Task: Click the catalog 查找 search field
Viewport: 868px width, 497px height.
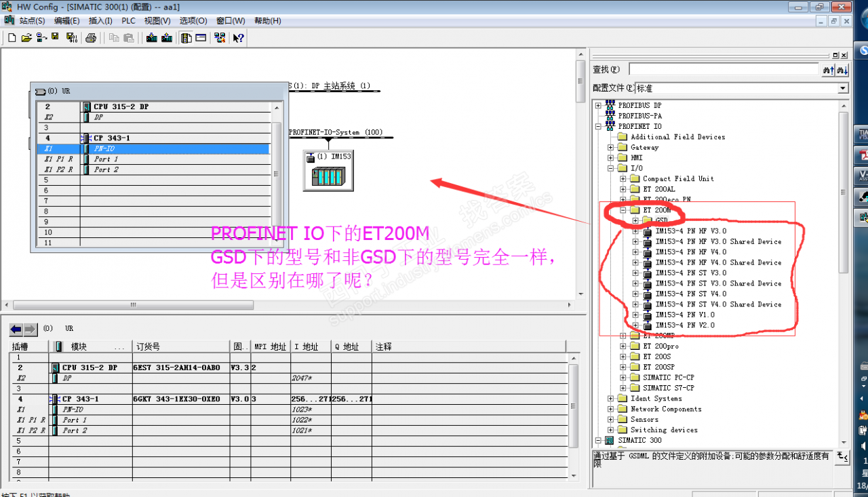Action: (x=724, y=69)
